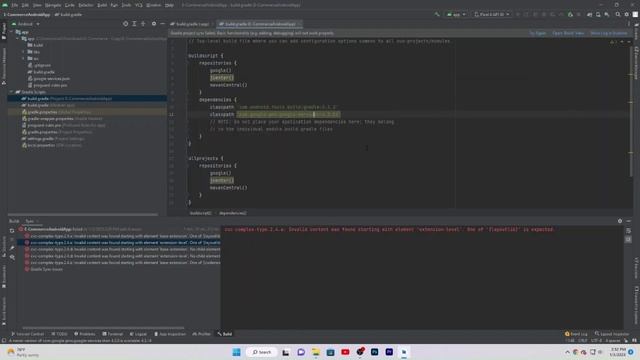Click the Android Studio taskbar icon
This screenshot has height=360, width=640.
click(x=404, y=352)
